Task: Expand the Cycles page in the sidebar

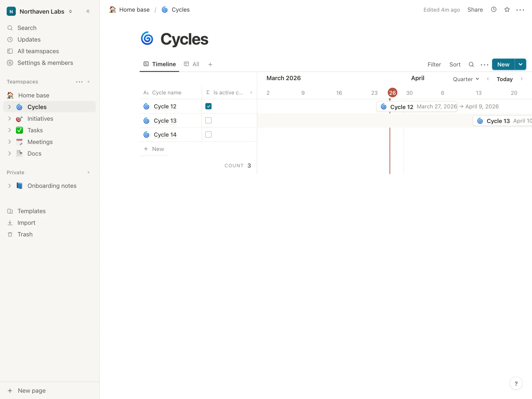Action: pyautogui.click(x=10, y=107)
